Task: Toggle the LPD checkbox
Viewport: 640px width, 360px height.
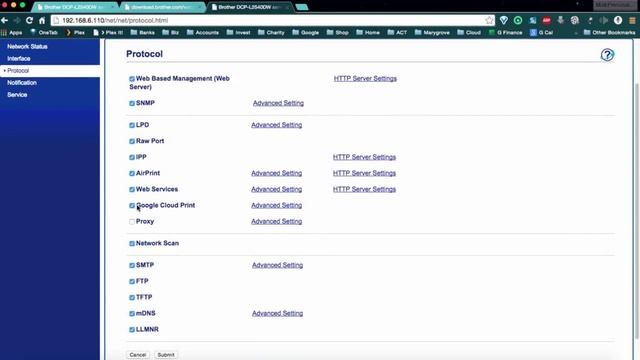Action: (132, 125)
